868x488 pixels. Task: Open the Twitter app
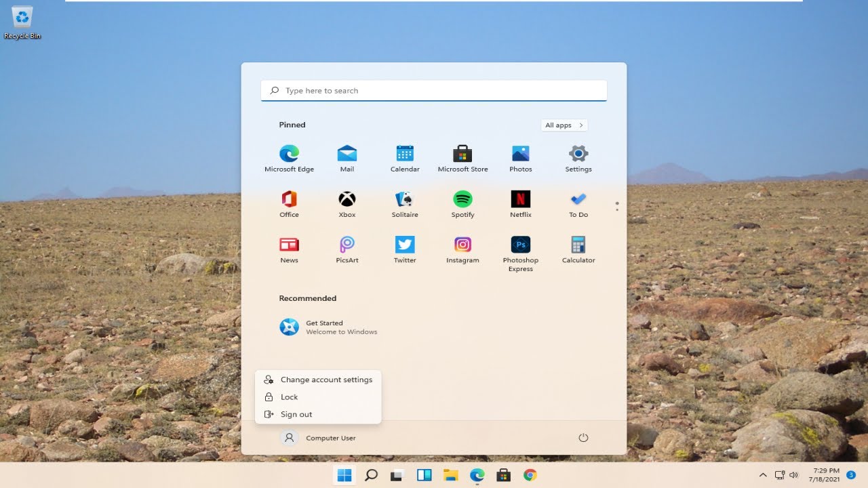click(x=405, y=249)
